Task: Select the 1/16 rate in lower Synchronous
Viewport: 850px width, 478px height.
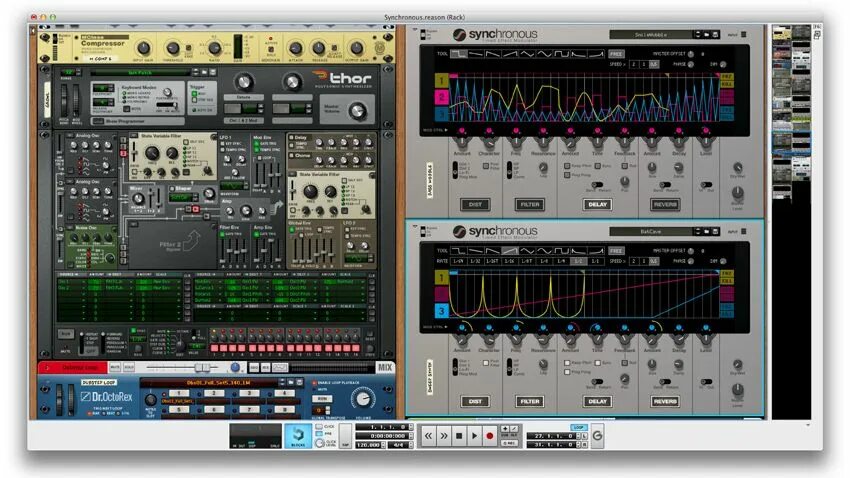Action: [510, 261]
